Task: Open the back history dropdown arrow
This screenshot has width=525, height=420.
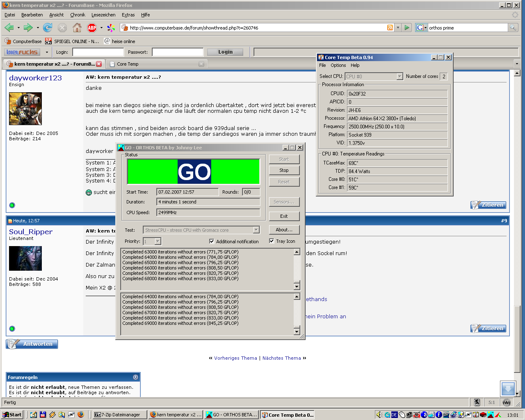Action: pyautogui.click(x=18, y=28)
